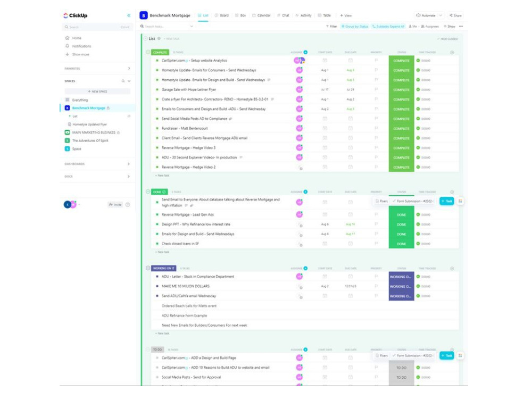The width and height of the screenshot is (532, 399).
Task: Click the Invite button
Action: point(115,205)
